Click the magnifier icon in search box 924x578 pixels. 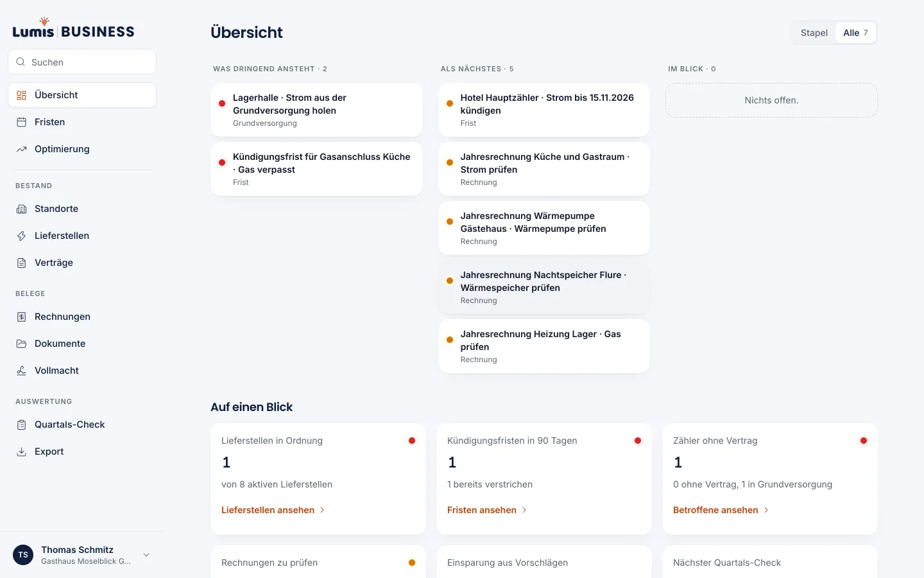click(21, 62)
